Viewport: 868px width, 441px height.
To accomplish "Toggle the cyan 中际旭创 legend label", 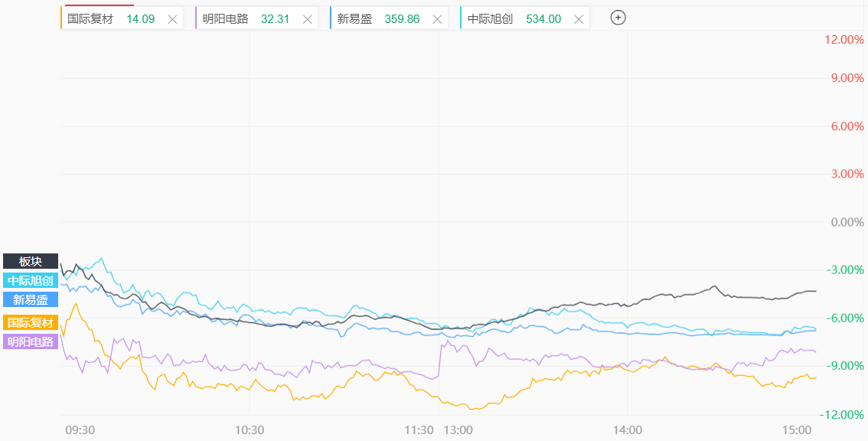I will 31,281.
